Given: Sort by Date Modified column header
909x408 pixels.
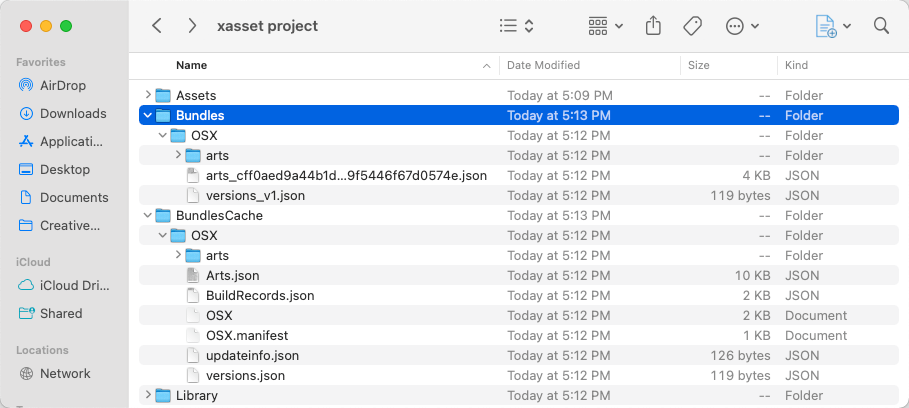Looking at the screenshot, I should tap(543, 65).
